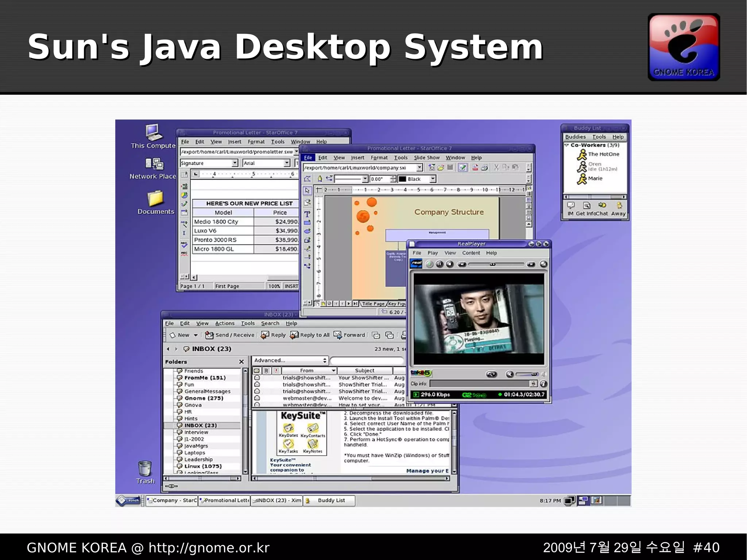Click the RealPlayer Play button
This screenshot has height=560, width=747.
coord(430,264)
